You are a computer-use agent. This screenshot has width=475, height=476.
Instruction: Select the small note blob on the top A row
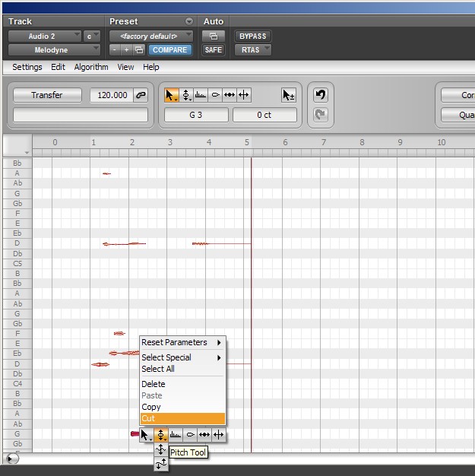106,173
